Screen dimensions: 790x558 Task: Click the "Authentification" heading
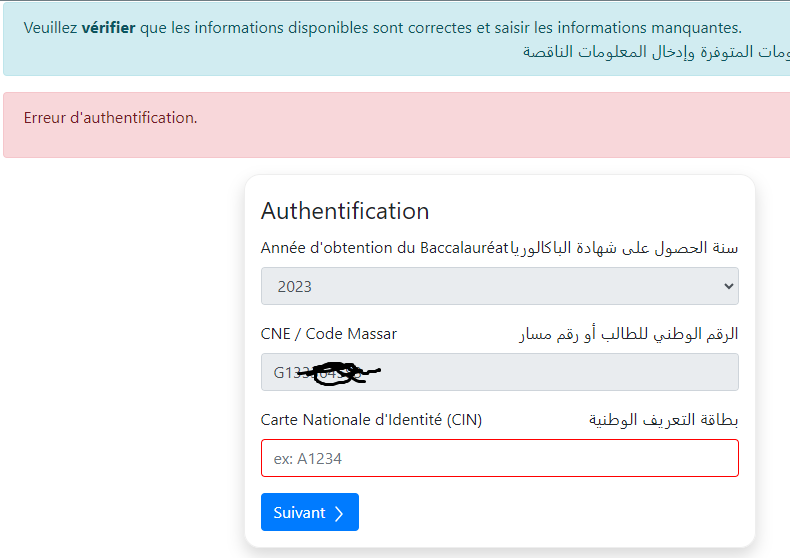345,211
